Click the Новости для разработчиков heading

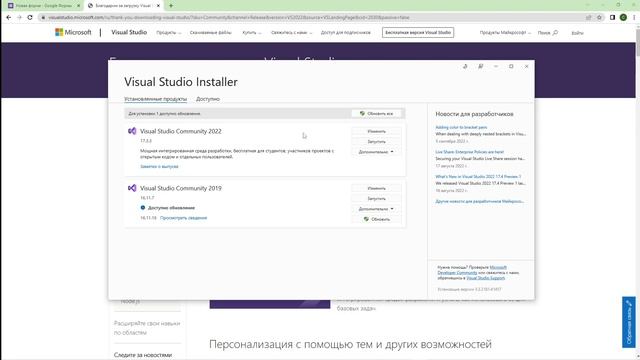pos(474,114)
